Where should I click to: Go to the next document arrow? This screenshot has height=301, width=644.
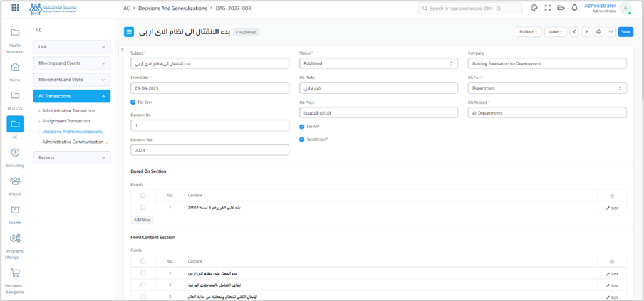coord(586,32)
